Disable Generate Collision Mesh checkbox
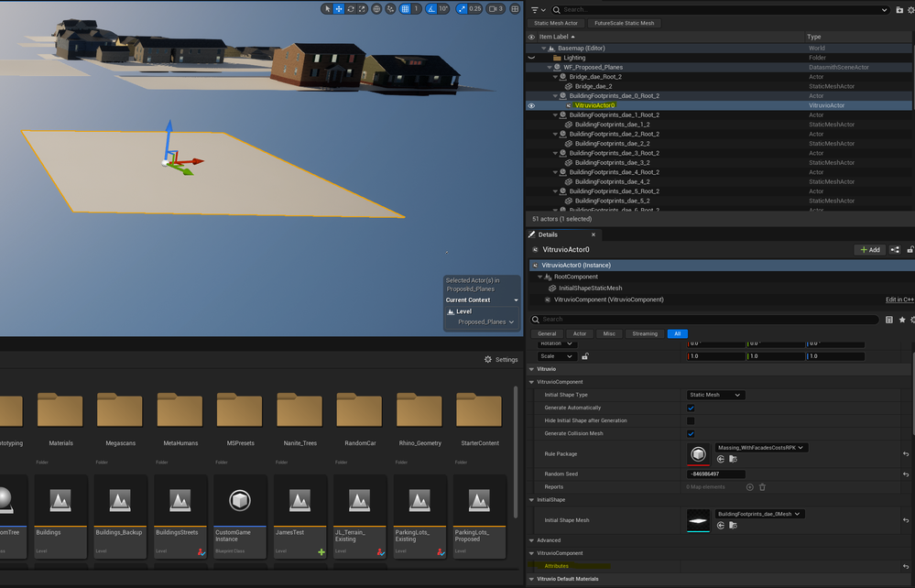Screen dimensions: 915x588 tap(691, 433)
